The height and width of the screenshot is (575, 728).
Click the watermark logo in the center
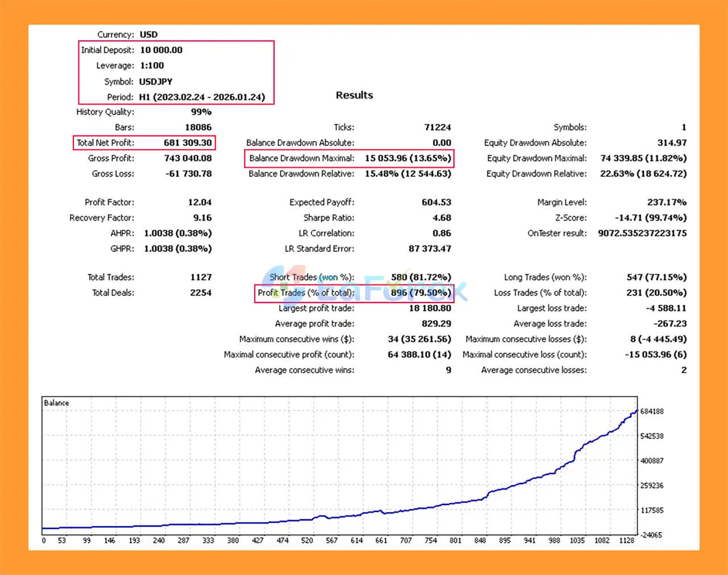(364, 284)
